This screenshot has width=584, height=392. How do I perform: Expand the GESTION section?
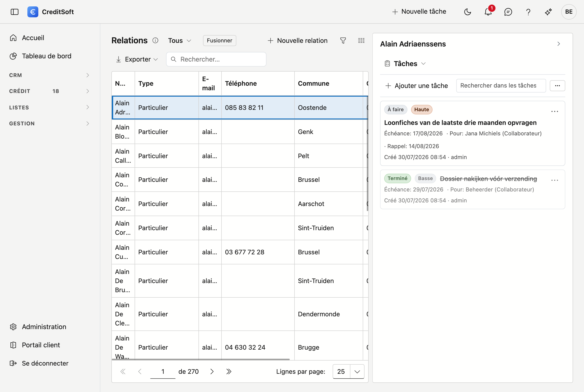click(x=50, y=124)
